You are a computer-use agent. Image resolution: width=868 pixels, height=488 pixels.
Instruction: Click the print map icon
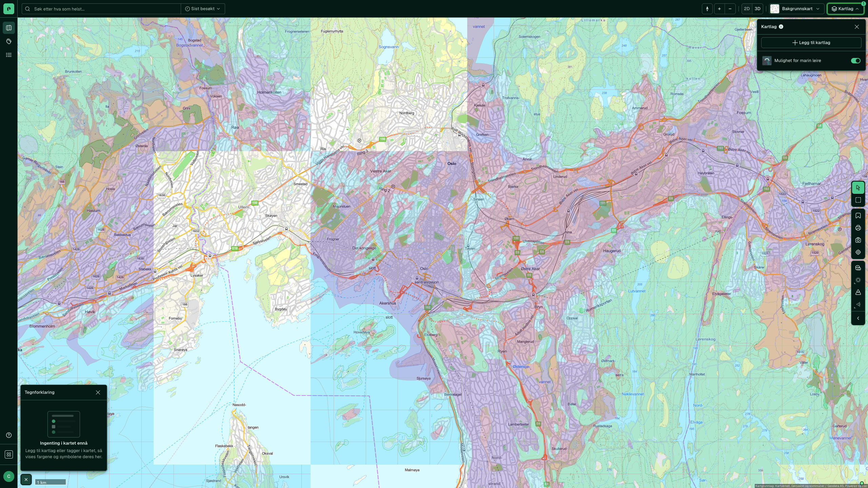(858, 228)
